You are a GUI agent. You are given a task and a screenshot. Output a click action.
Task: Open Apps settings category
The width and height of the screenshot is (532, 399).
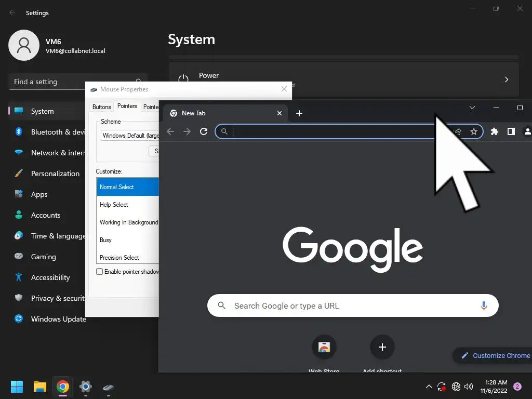[47, 194]
